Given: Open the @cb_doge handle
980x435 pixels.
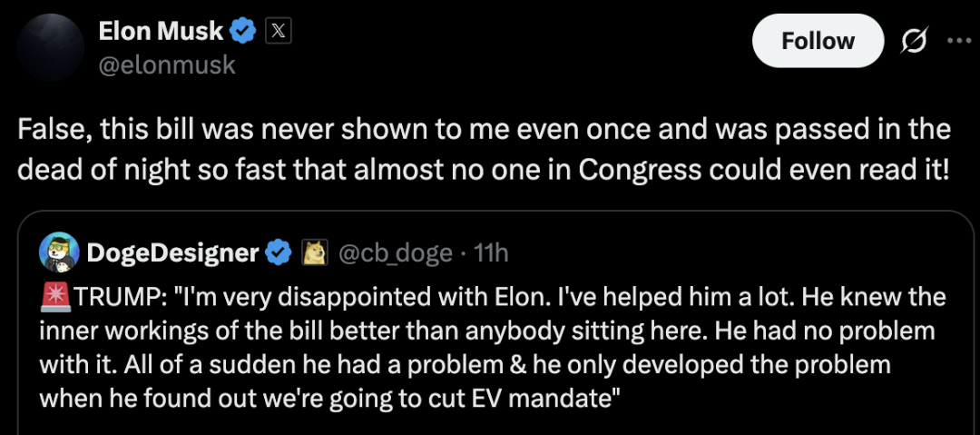Looking at the screenshot, I should coord(395,252).
